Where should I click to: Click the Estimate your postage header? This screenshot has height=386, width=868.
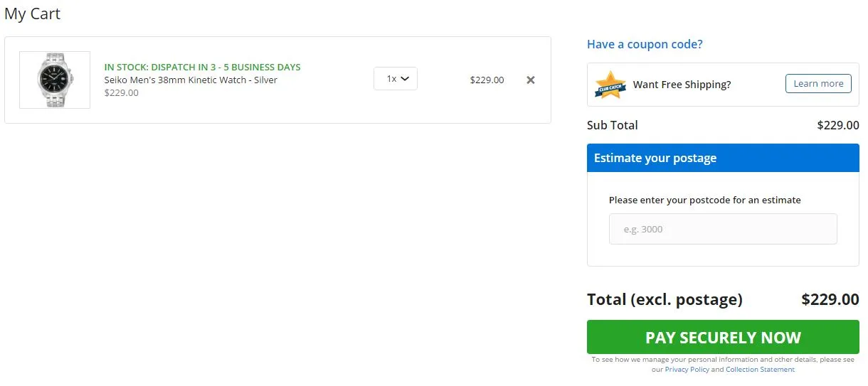[723, 158]
